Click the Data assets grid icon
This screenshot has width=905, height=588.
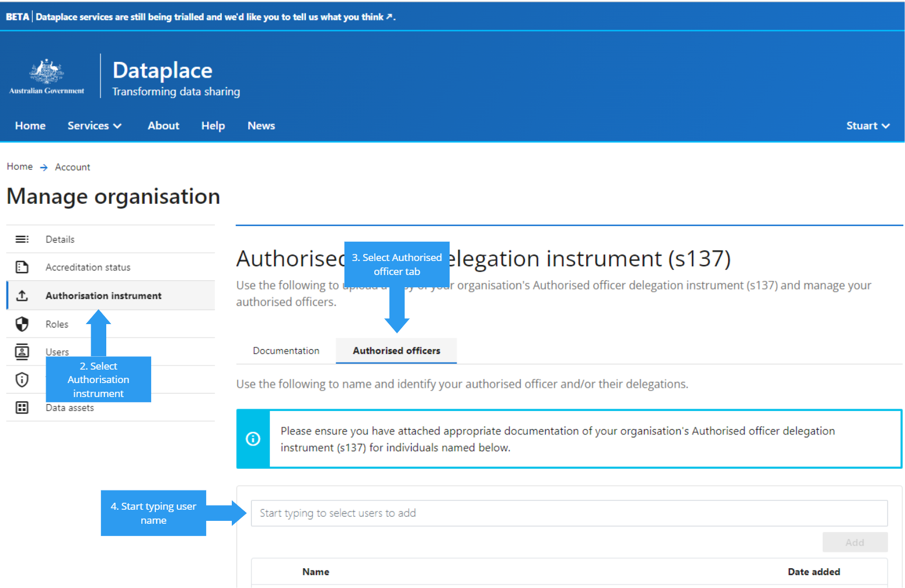22,408
